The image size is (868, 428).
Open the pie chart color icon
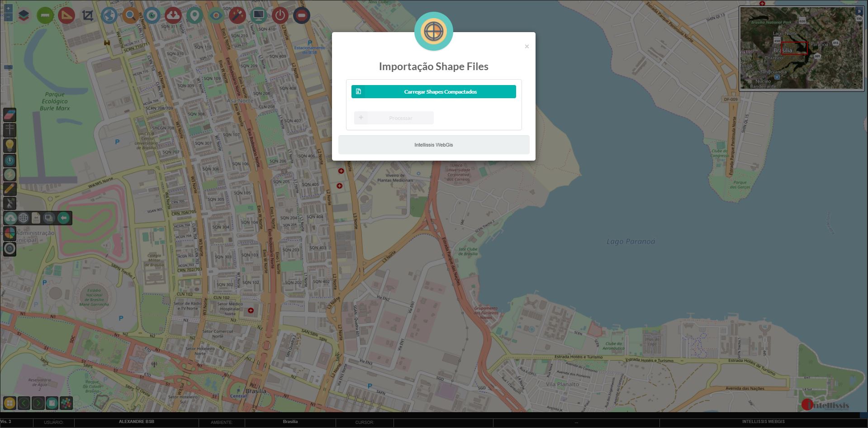pyautogui.click(x=9, y=233)
